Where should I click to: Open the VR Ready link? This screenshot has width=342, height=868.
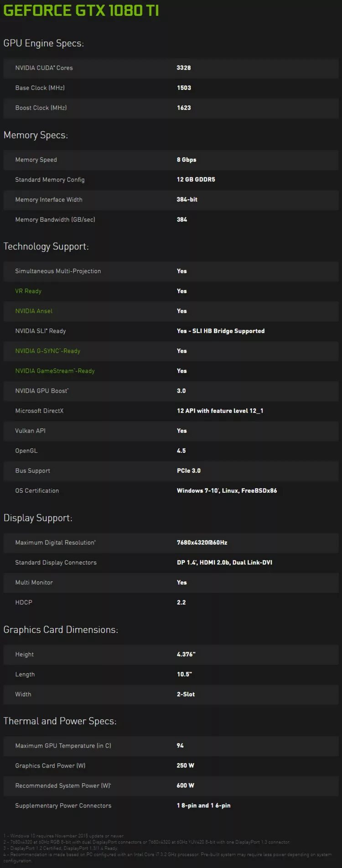tap(28, 291)
